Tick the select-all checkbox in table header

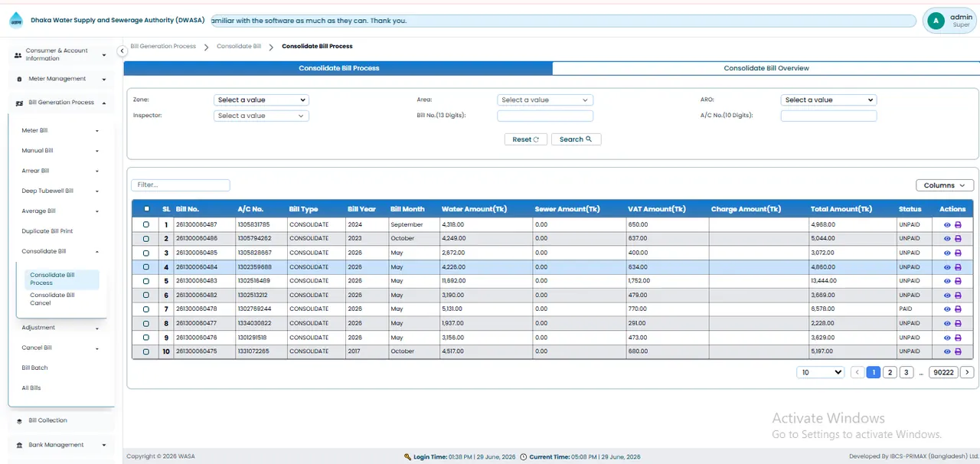(146, 209)
